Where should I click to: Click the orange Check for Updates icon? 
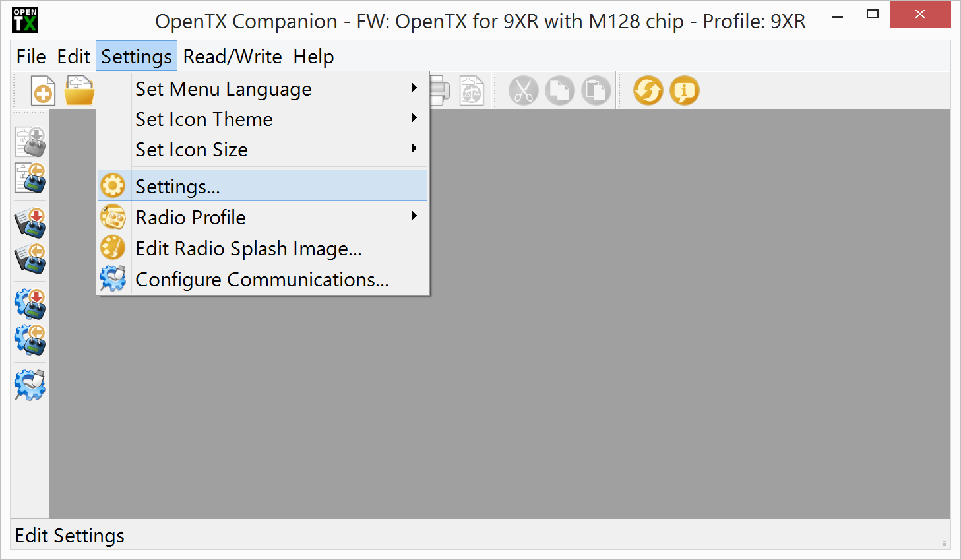648,90
